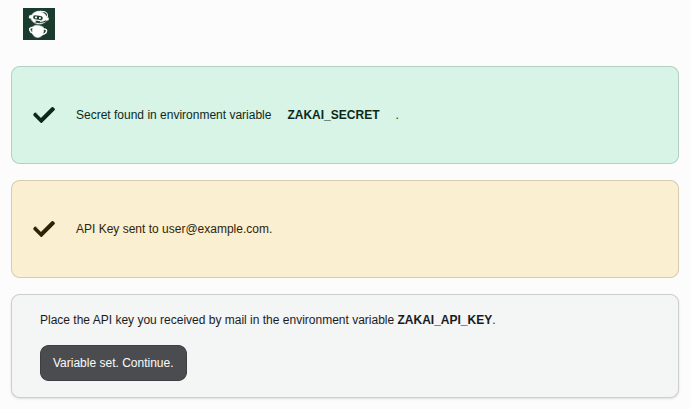The height and width of the screenshot is (409, 690).
Task: Click 'environment variable' in the gray panel
Action: [338, 320]
